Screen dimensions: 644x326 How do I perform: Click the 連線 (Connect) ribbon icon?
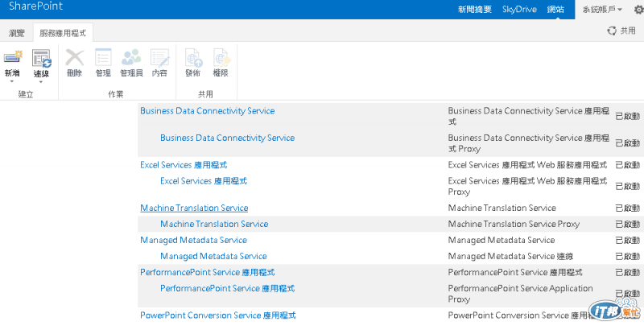point(41,58)
